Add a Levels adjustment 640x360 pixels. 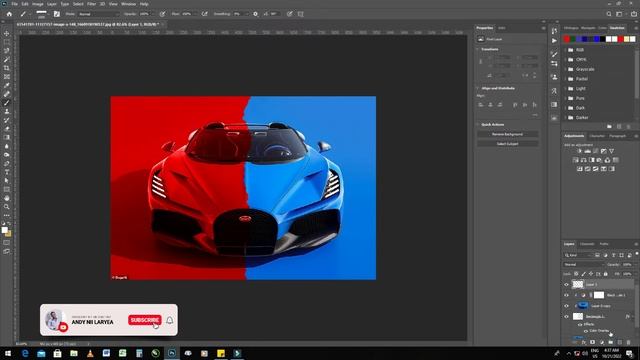click(587, 151)
